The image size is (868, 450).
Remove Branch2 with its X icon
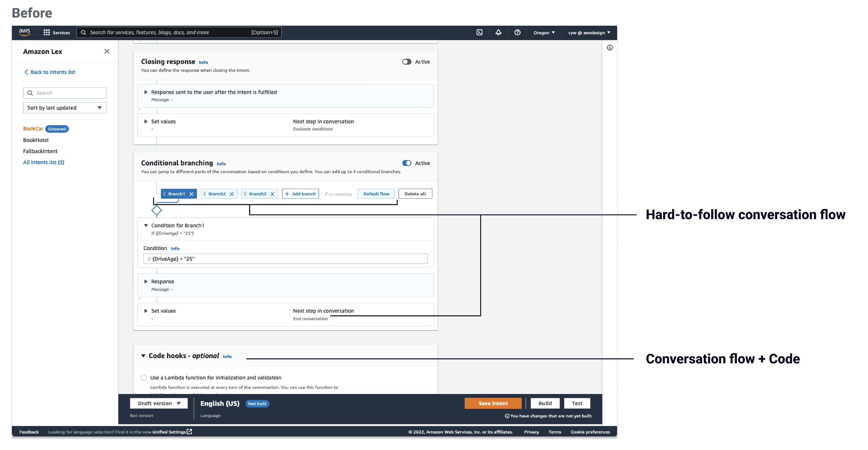(x=232, y=194)
